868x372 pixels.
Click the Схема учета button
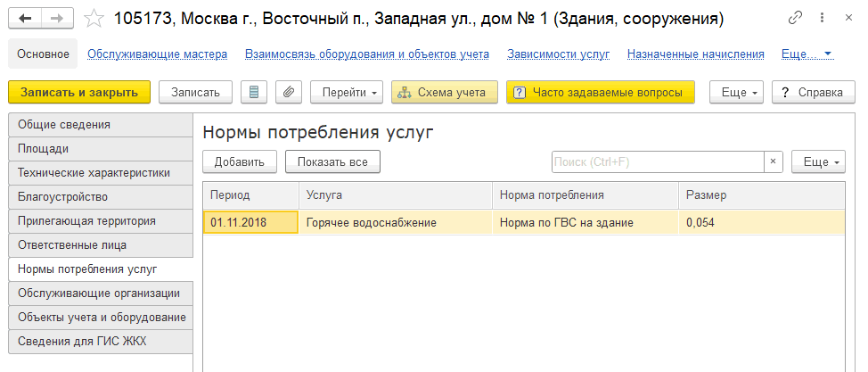[x=445, y=92]
